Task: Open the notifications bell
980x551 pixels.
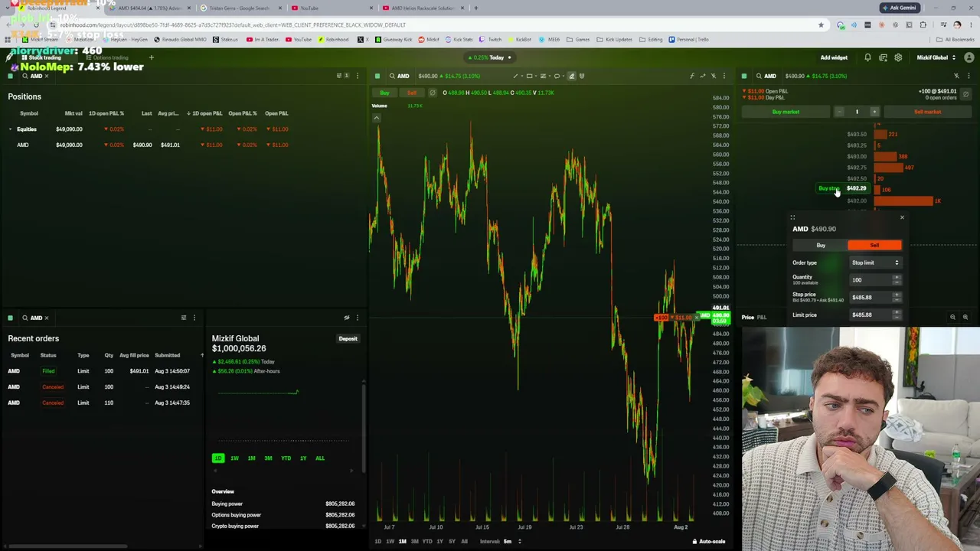Action: (x=867, y=57)
